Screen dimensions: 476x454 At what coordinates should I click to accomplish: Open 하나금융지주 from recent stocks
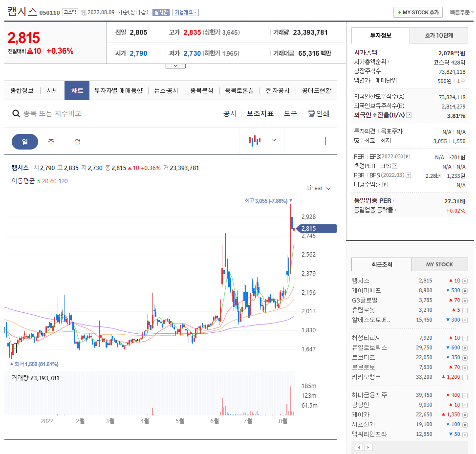coord(369,395)
